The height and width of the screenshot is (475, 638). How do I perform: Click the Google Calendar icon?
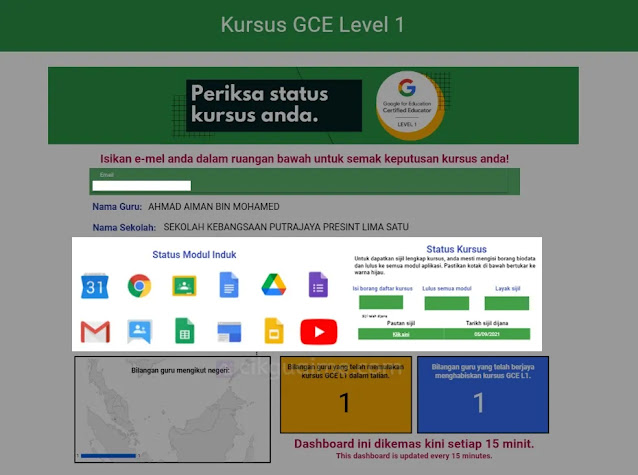pos(94,287)
